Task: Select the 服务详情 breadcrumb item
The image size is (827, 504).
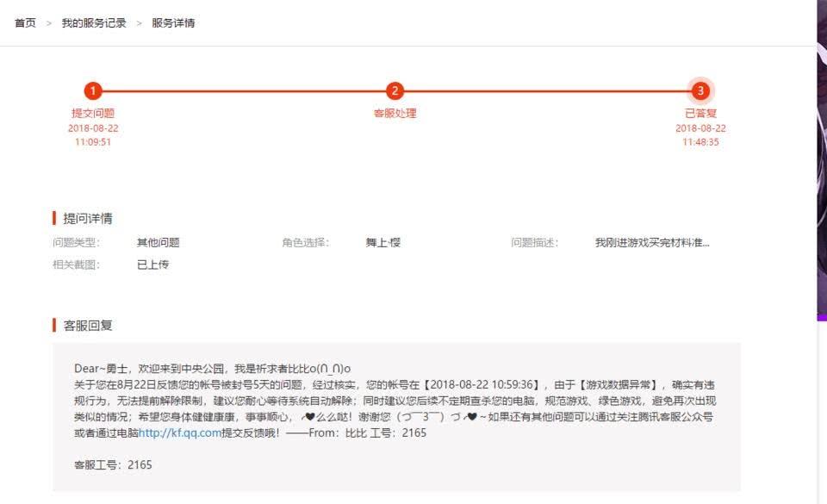Action: tap(173, 23)
